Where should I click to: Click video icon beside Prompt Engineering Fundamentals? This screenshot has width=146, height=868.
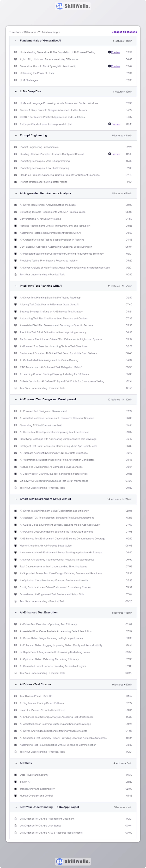tap(16, 147)
